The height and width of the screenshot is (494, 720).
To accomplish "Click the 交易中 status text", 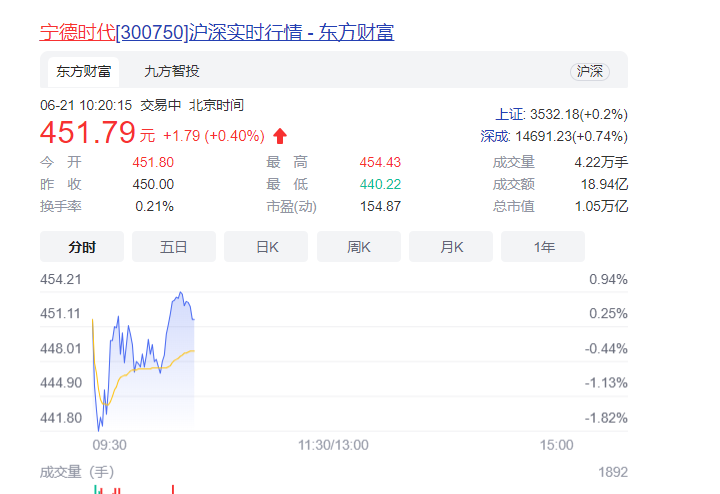I will click(161, 105).
